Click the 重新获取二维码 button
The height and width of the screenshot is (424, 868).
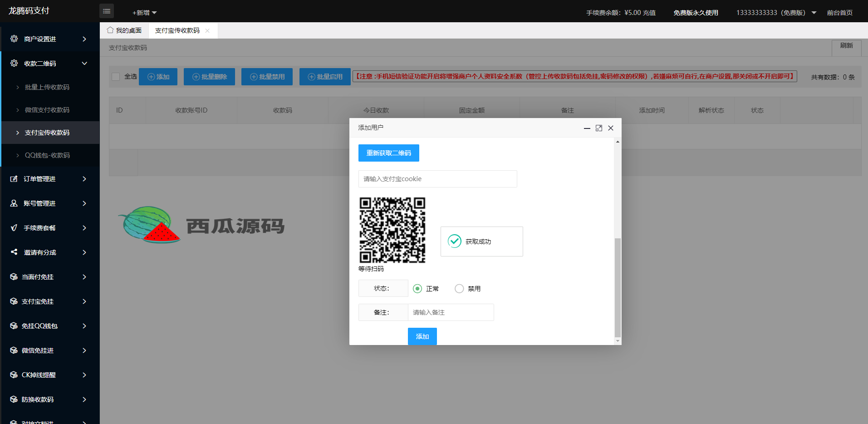(x=389, y=153)
